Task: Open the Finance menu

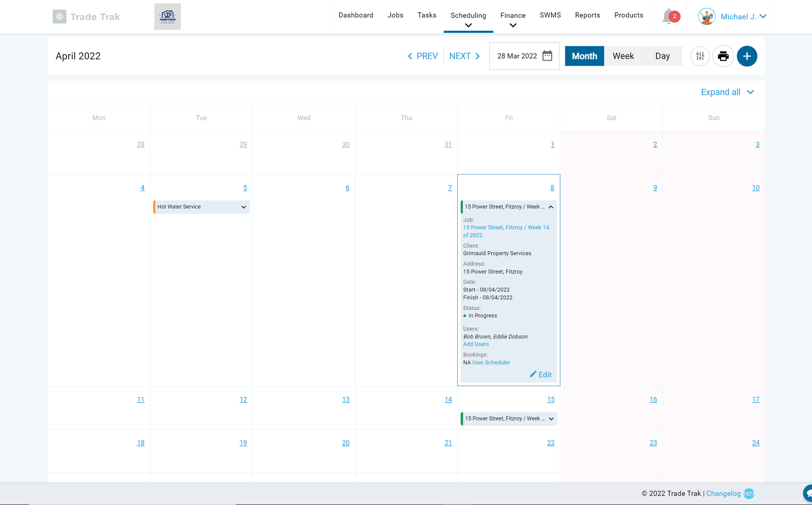Action: [x=513, y=15]
